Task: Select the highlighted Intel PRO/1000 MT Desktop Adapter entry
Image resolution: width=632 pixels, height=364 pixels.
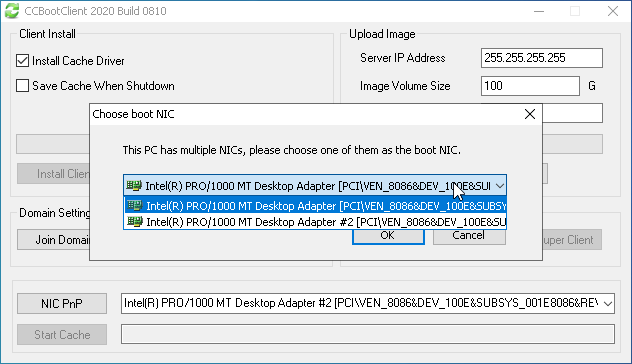Action: coord(316,206)
